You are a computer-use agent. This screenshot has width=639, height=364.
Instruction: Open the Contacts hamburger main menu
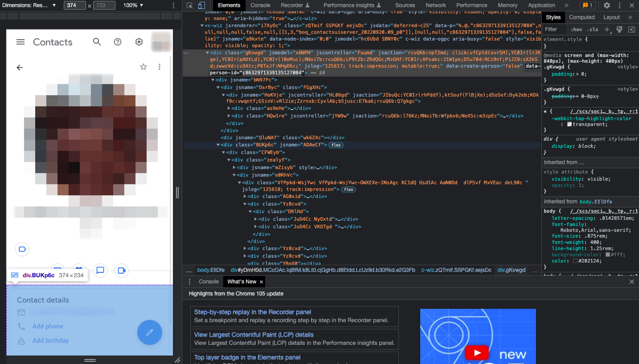tap(21, 42)
